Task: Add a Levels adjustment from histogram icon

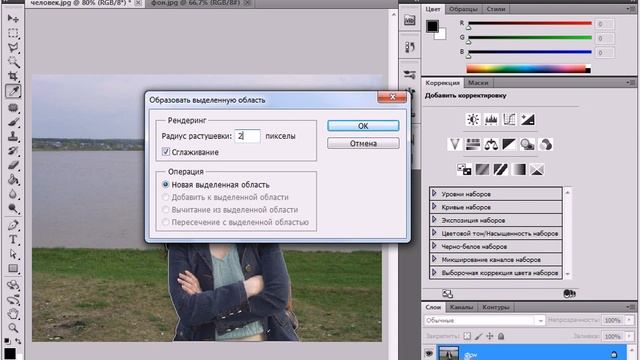Action: [491, 120]
